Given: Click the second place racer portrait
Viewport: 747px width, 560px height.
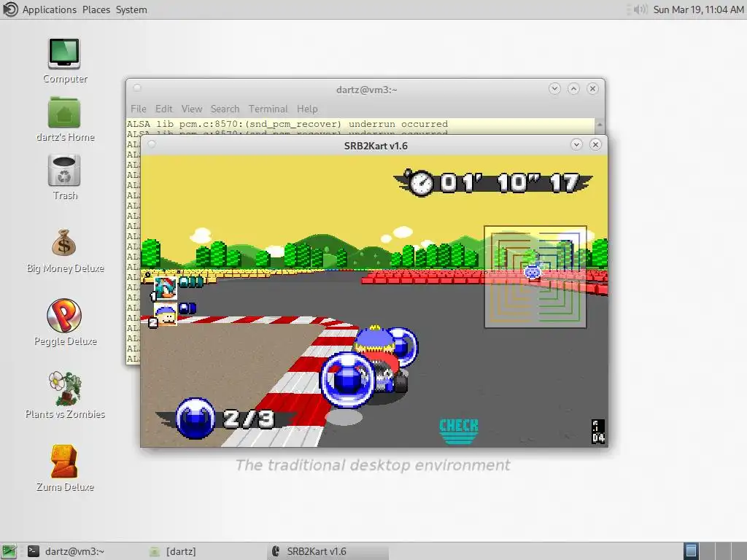Looking at the screenshot, I should click(166, 314).
